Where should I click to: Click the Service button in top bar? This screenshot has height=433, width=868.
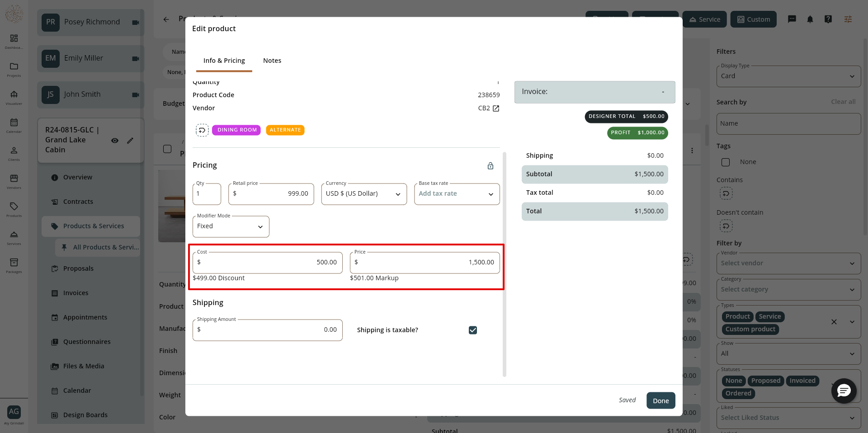click(x=704, y=19)
